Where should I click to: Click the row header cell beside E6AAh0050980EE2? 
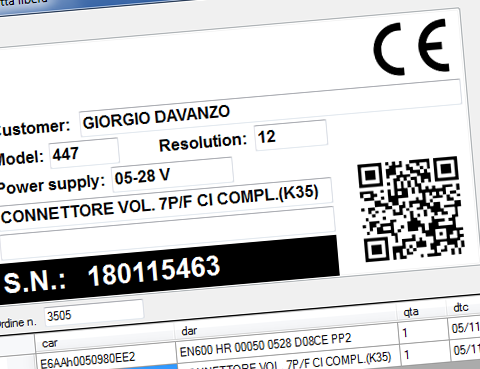[17, 361]
